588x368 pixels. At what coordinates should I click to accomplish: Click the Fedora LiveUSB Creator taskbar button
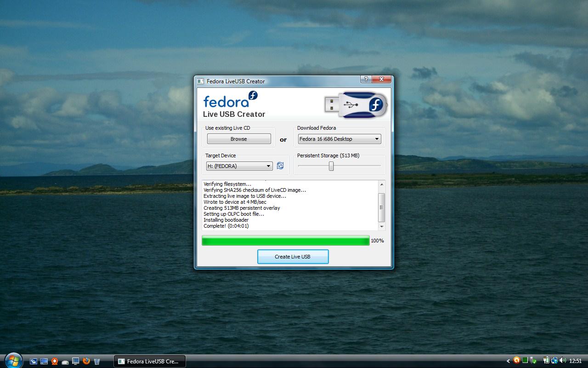pos(150,361)
